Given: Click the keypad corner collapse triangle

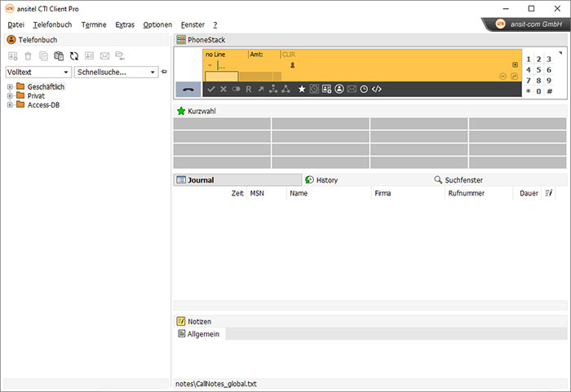Looking at the screenshot, I should pyautogui.click(x=560, y=53).
